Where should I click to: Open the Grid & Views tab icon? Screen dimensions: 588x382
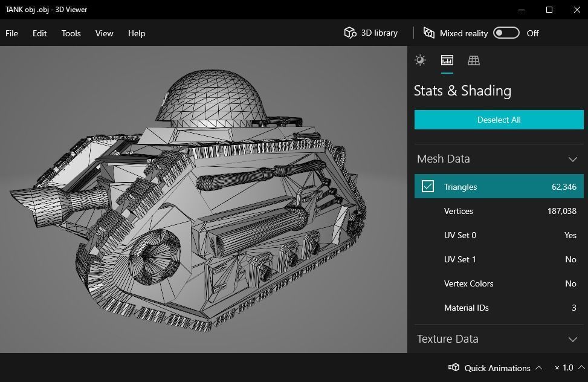(474, 60)
